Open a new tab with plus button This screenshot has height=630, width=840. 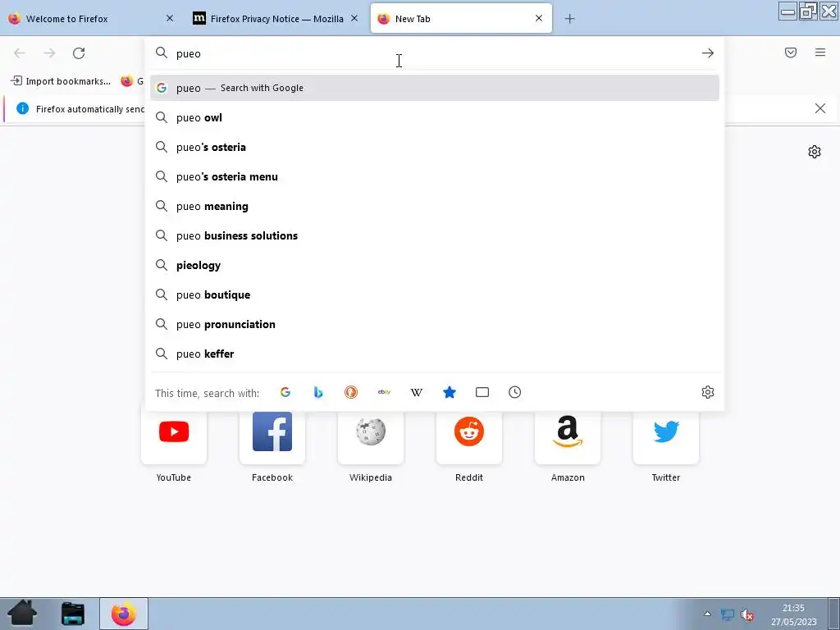point(569,19)
